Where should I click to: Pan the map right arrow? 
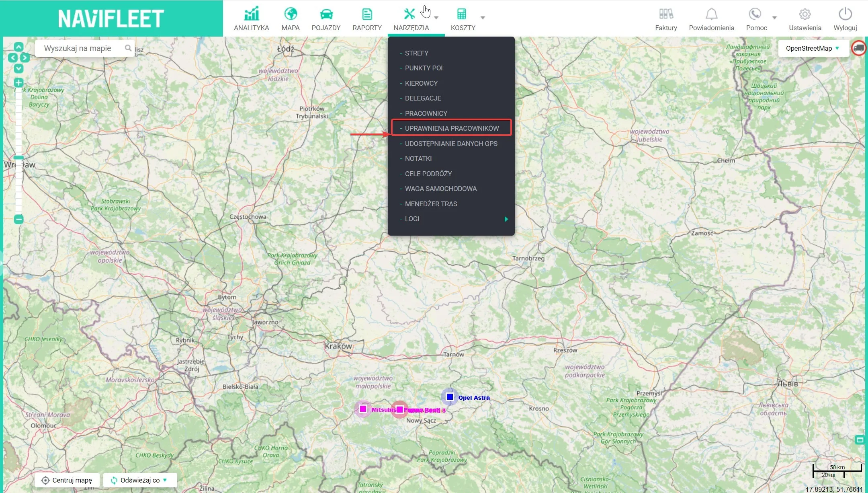pyautogui.click(x=25, y=58)
